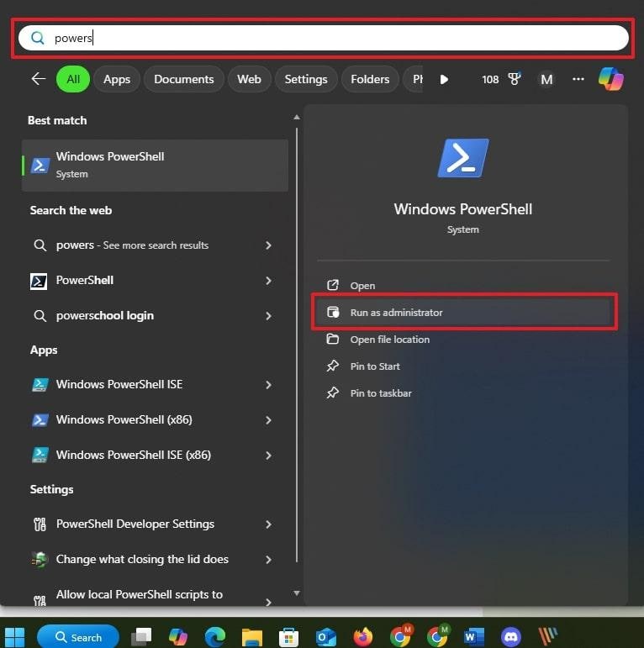This screenshot has width=644, height=648.
Task: Click inside the search text box
Action: click(323, 38)
